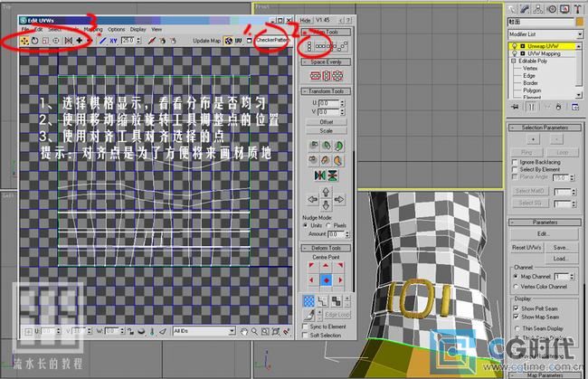
Task: Click the red paint brush icon in the toolbar
Action: click(x=151, y=41)
